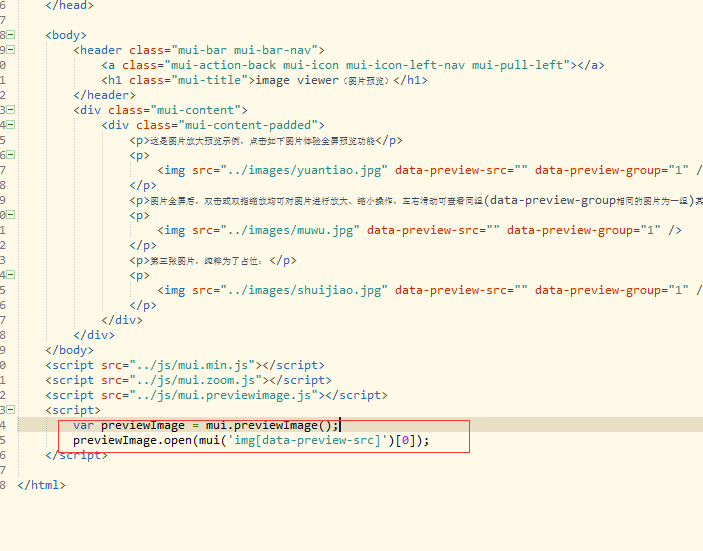Click the closing </h1> tag
The height and width of the screenshot is (551, 703).
[410, 80]
